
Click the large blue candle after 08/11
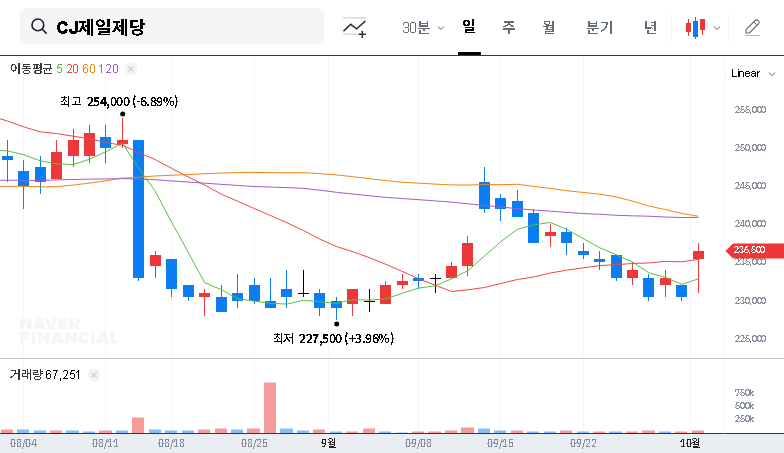tap(138, 208)
